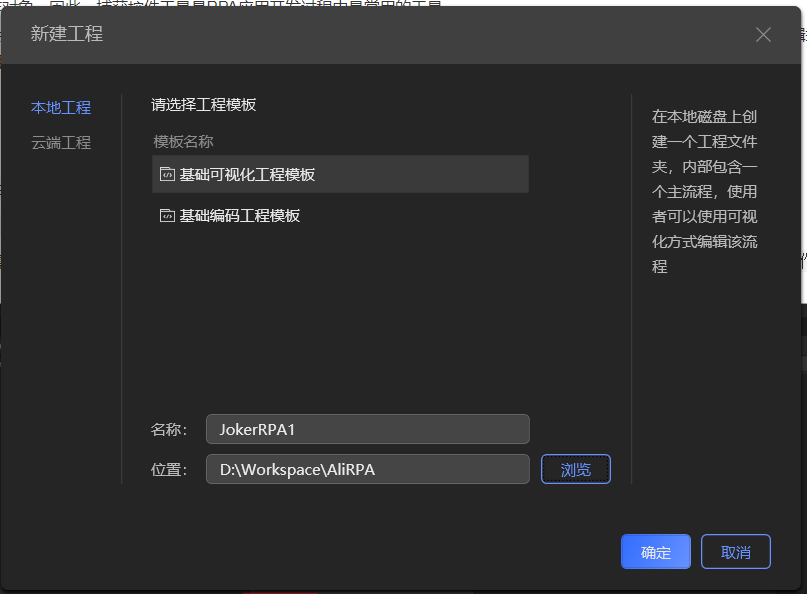Click the code icon beside 基础编码工程模板
Image resolution: width=807 pixels, height=594 pixels.
click(x=167, y=214)
